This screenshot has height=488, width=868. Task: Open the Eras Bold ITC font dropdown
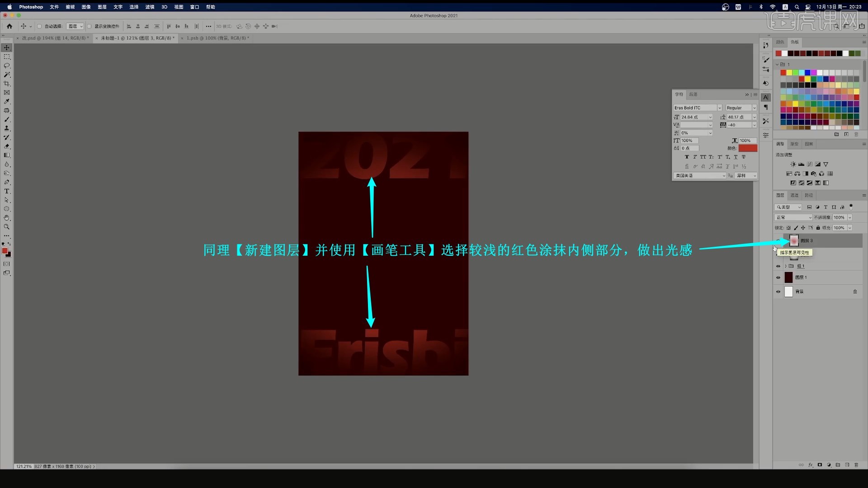(x=720, y=108)
